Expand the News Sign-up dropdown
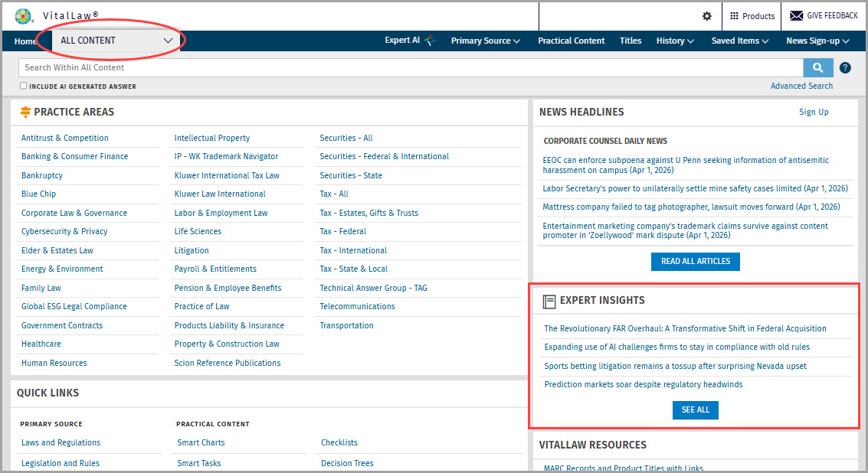 (x=817, y=41)
